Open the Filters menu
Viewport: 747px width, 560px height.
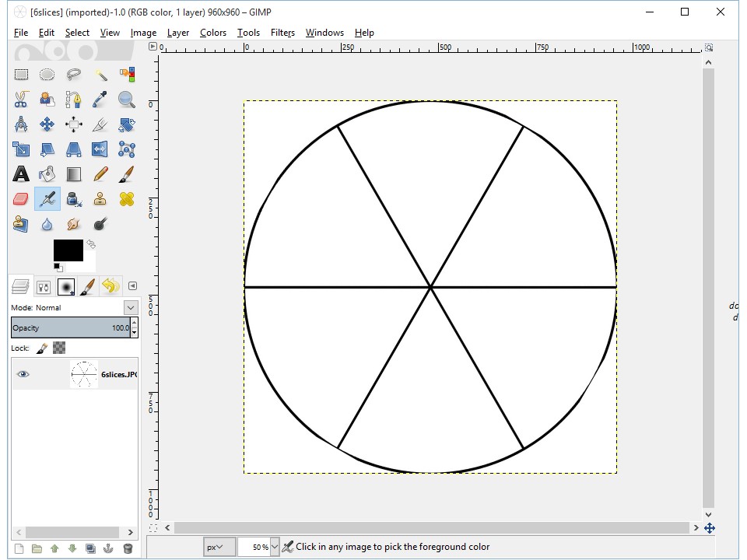tap(282, 33)
